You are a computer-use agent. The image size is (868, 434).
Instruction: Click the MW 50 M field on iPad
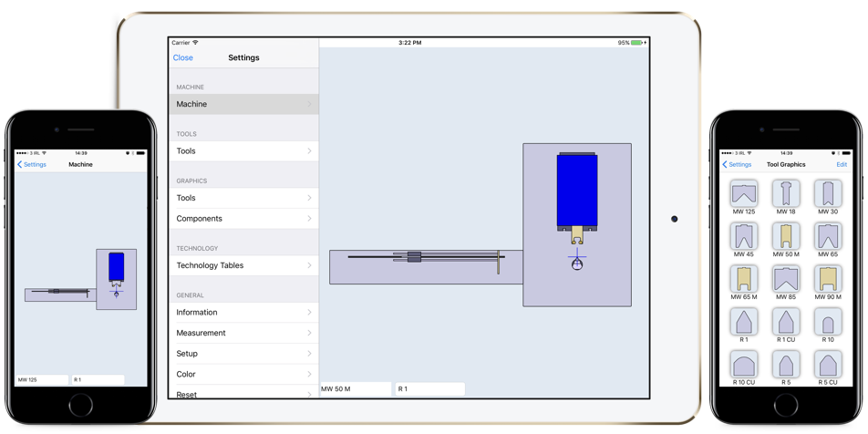click(355, 389)
